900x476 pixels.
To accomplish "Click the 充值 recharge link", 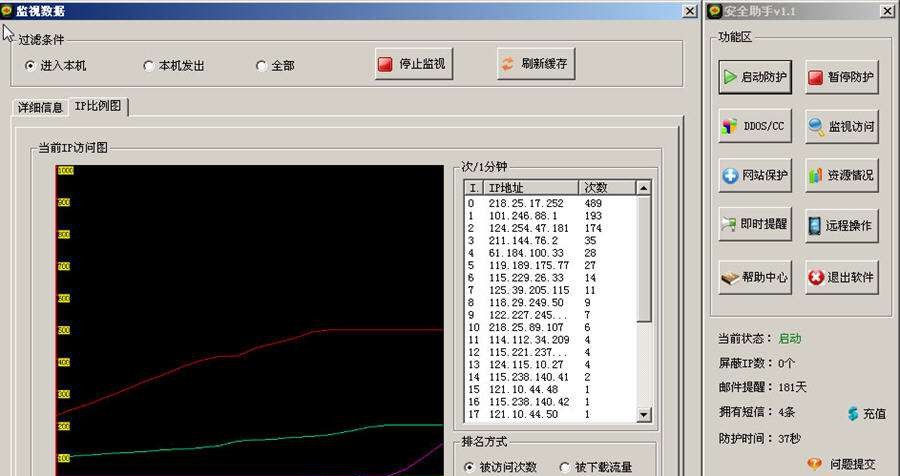I will coord(867,413).
